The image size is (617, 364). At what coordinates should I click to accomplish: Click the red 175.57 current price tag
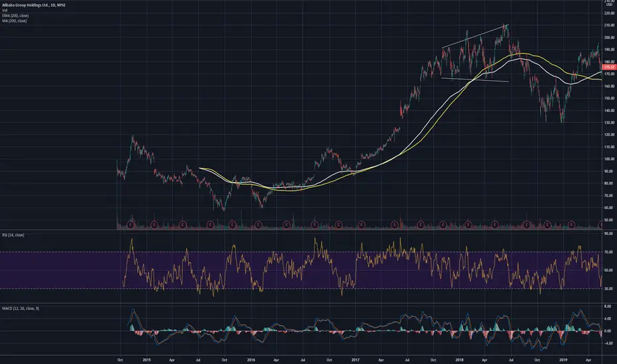609,68
